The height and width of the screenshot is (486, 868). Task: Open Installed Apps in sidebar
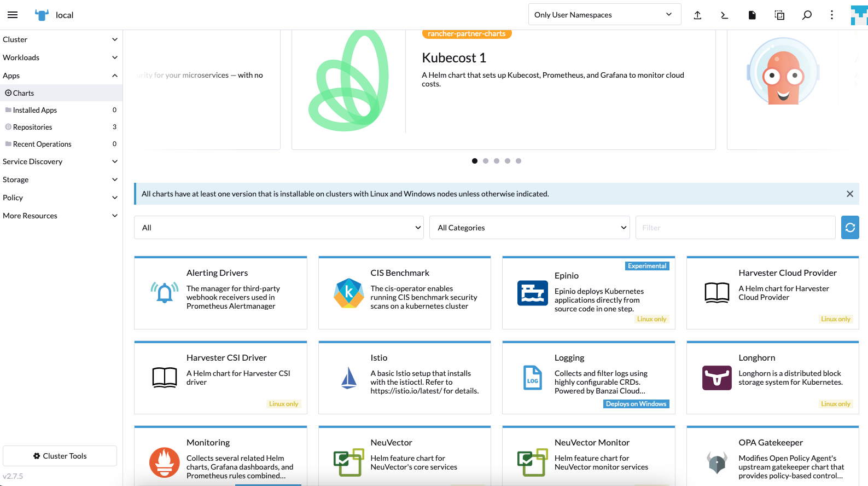click(x=61, y=110)
